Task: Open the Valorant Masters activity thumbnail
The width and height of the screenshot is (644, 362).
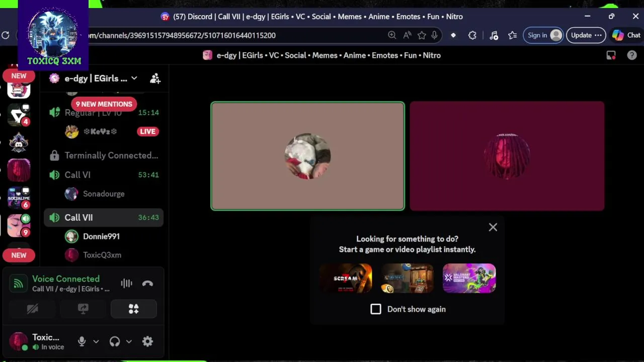Action: [469, 278]
